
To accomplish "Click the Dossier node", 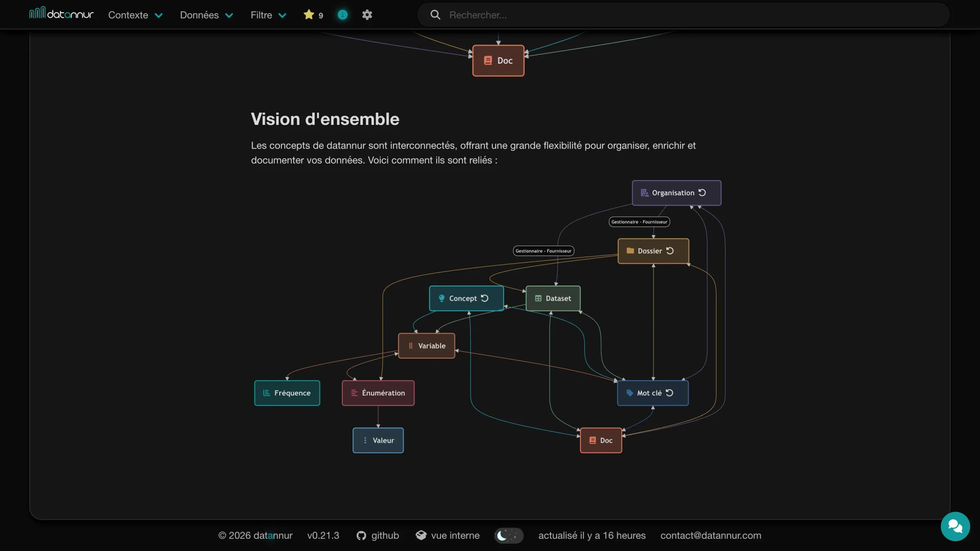I will (x=653, y=251).
